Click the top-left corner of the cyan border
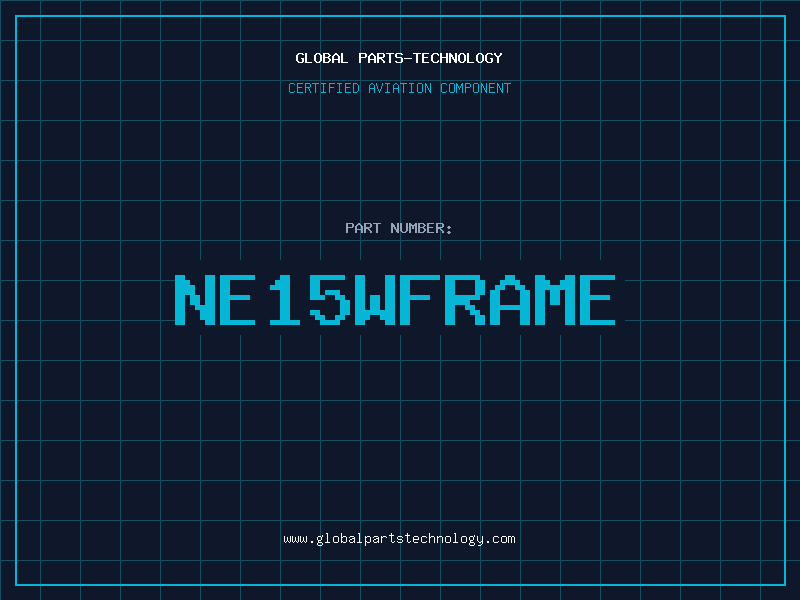 pos(15,15)
